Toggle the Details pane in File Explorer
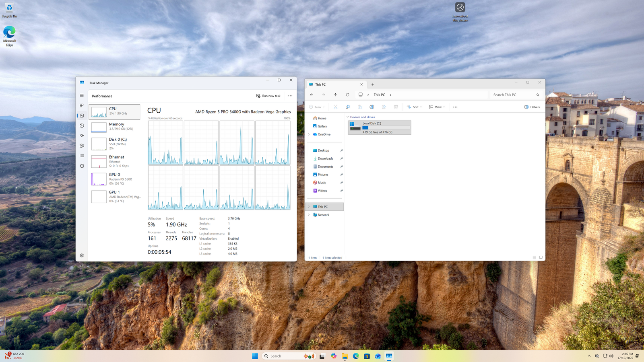Screen dimensions: 644x362 [532, 107]
